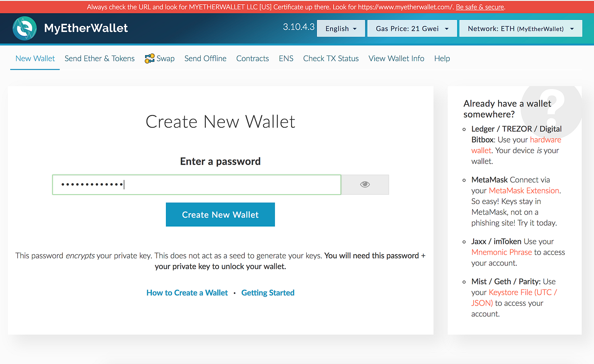Open the View Wallet Info tab

pyautogui.click(x=396, y=59)
